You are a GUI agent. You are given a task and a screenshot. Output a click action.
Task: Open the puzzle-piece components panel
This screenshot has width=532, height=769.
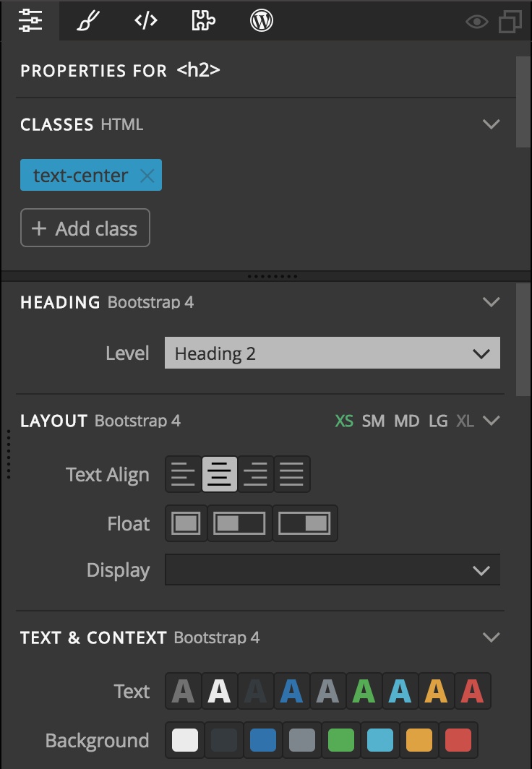203,21
